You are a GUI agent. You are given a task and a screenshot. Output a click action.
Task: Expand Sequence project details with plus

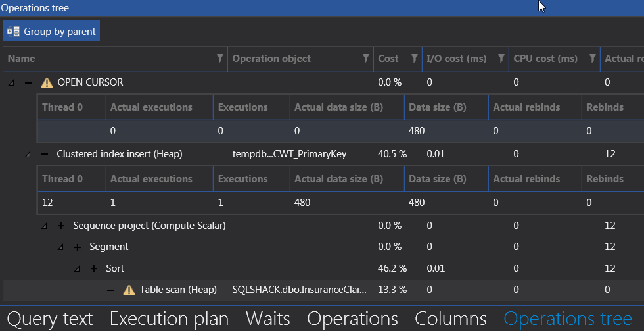(x=61, y=226)
